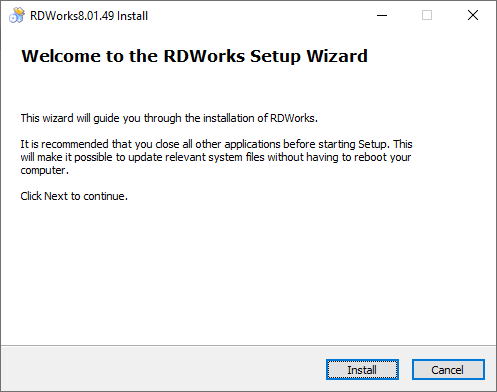Minimize the RDWorks Install window
The height and width of the screenshot is (392, 497).
click(x=382, y=15)
